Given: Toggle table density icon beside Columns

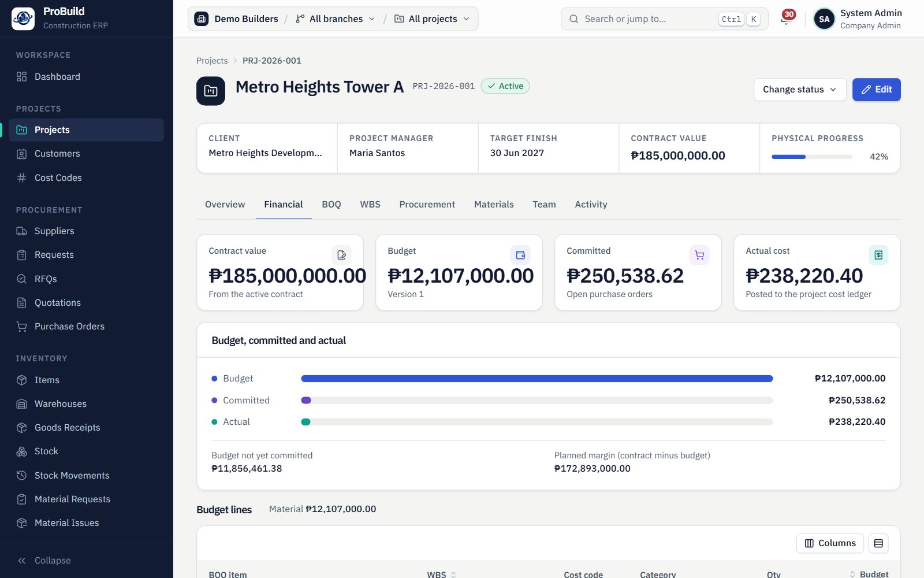Looking at the screenshot, I should pos(878,543).
